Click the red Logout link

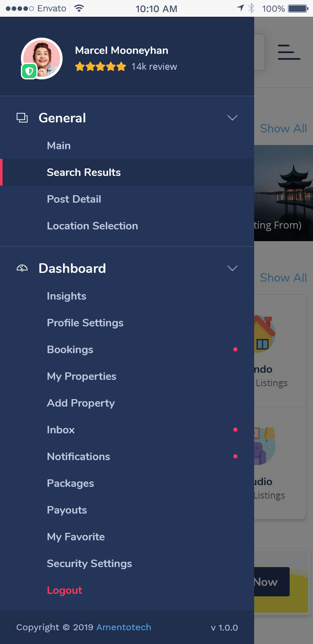coord(65,590)
